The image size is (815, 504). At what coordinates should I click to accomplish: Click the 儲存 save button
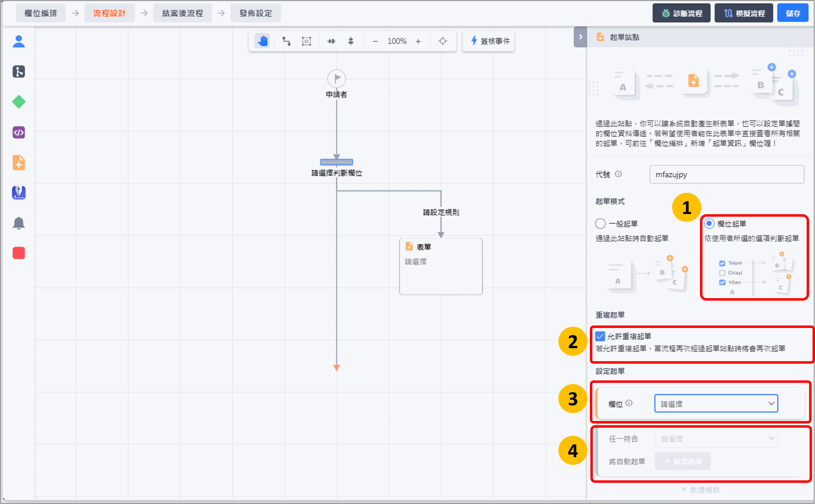click(x=793, y=13)
